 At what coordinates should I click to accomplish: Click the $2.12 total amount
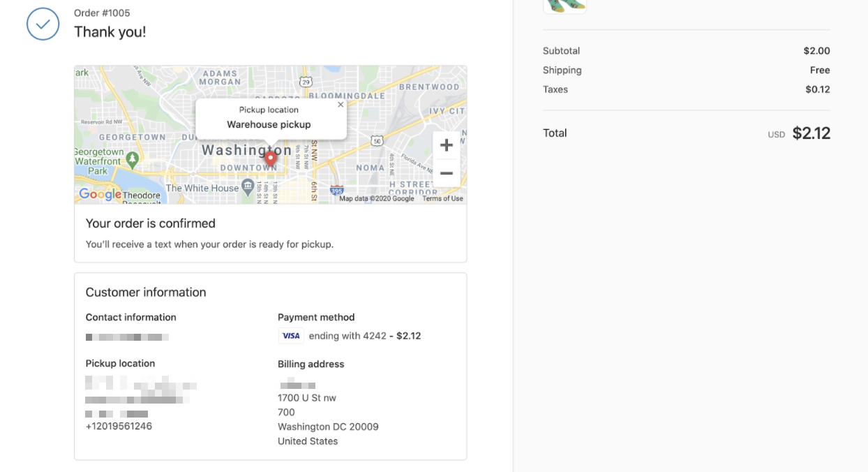811,133
